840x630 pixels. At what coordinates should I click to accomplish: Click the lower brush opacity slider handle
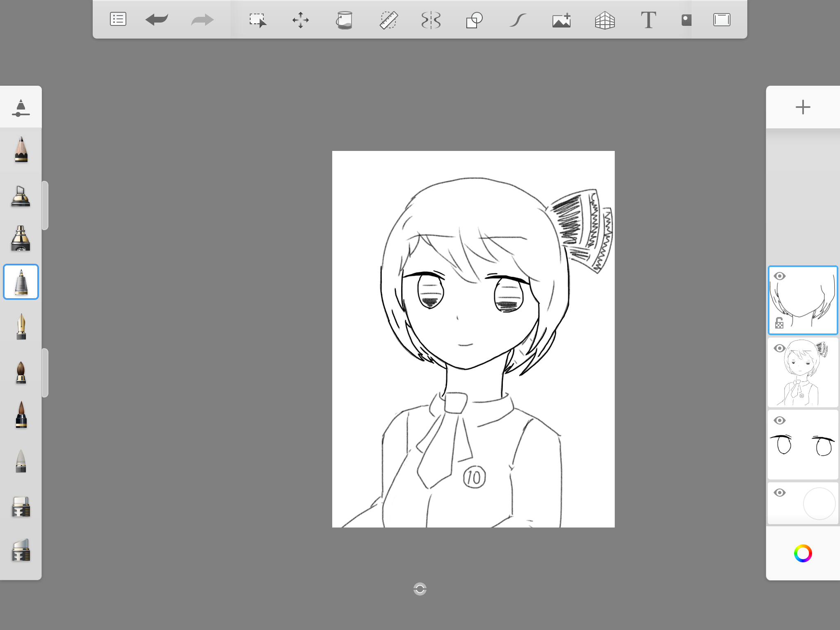pyautogui.click(x=45, y=372)
